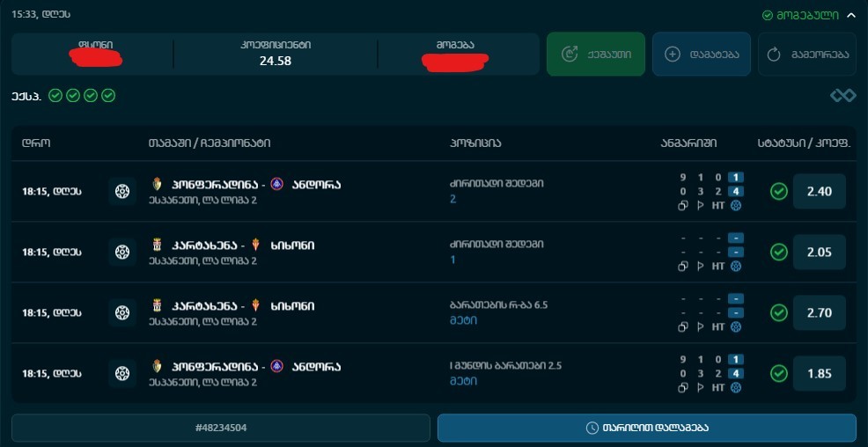Click the cards icon in the 2.40 odds row
Image resolution: width=868 pixels, height=447 pixels.
(683, 205)
